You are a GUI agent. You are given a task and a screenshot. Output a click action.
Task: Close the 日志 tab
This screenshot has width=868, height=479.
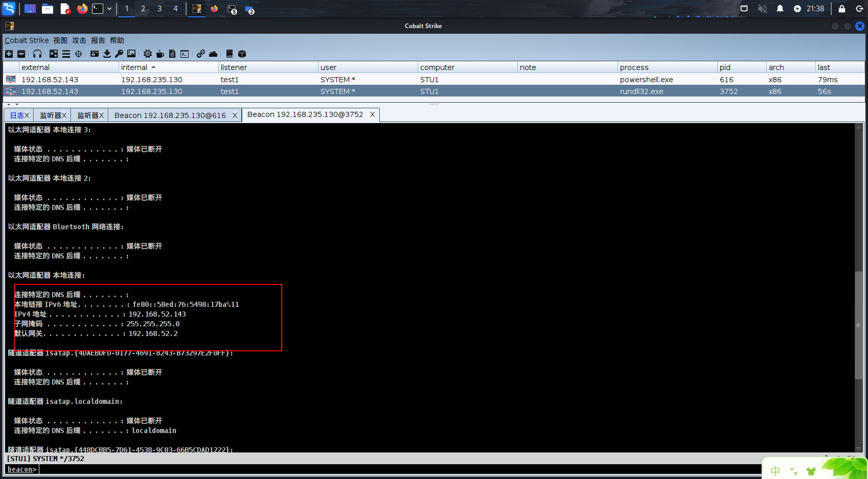(x=27, y=115)
